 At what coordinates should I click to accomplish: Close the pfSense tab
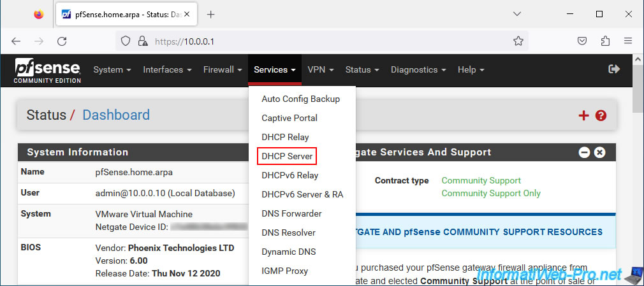coord(187,15)
